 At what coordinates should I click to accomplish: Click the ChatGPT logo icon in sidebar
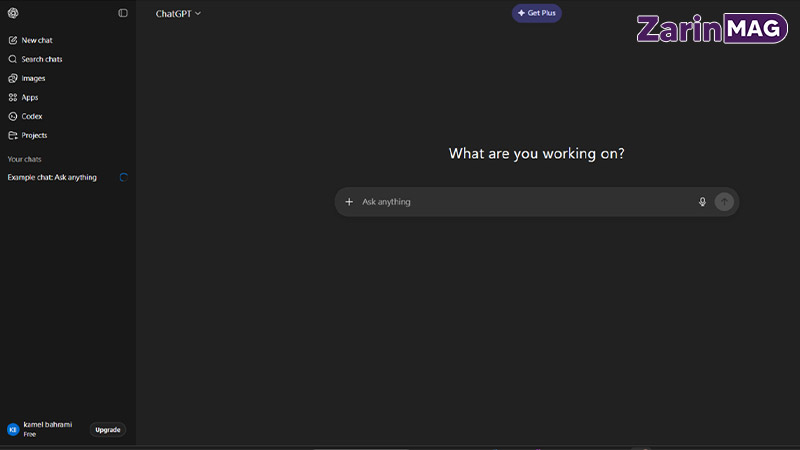[13, 13]
